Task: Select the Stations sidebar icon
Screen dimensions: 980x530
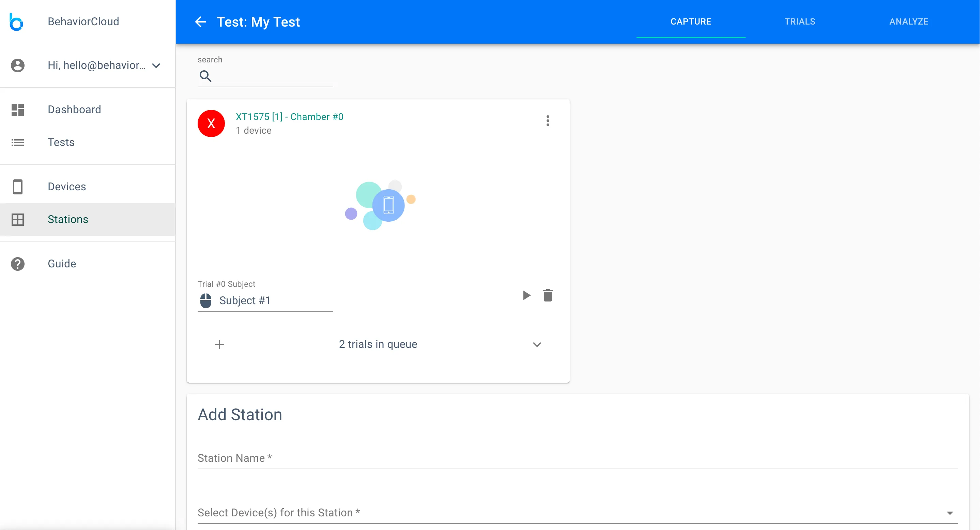Action: [x=17, y=219]
